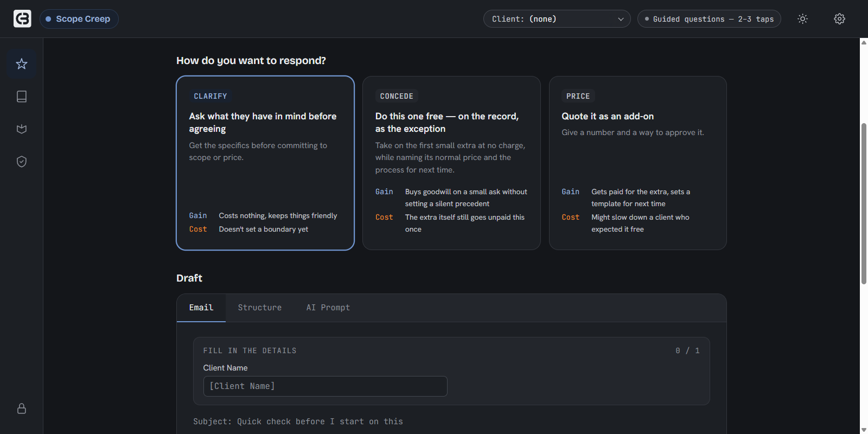
Task: Open the Client (none) dropdown
Action: pos(557,19)
